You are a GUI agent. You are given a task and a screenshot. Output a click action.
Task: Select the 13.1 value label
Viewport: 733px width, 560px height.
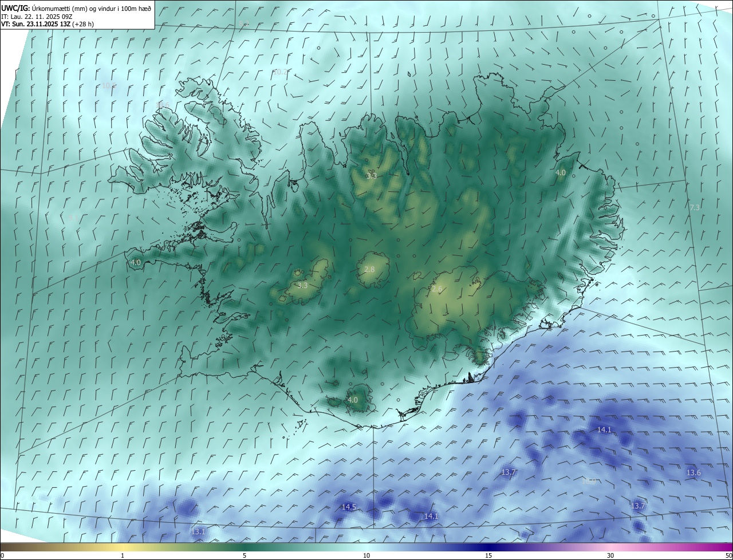[198, 532]
